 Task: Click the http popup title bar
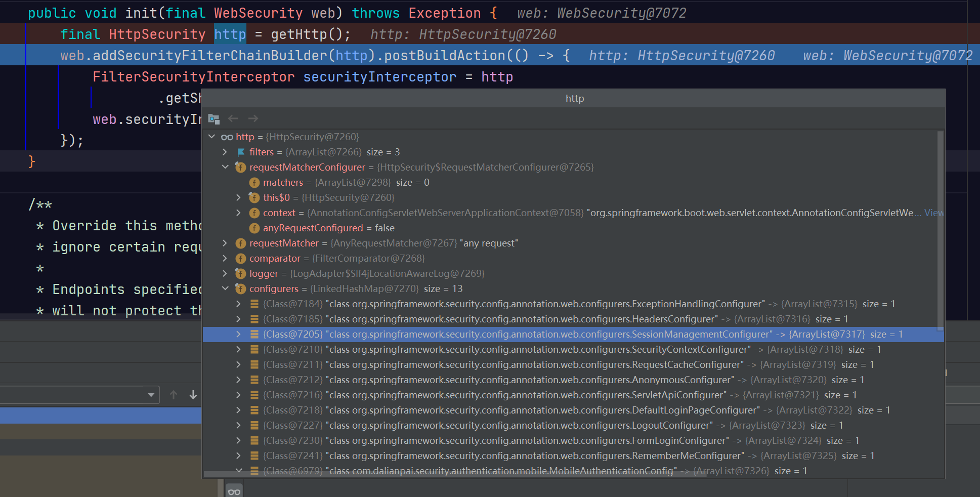pos(574,98)
